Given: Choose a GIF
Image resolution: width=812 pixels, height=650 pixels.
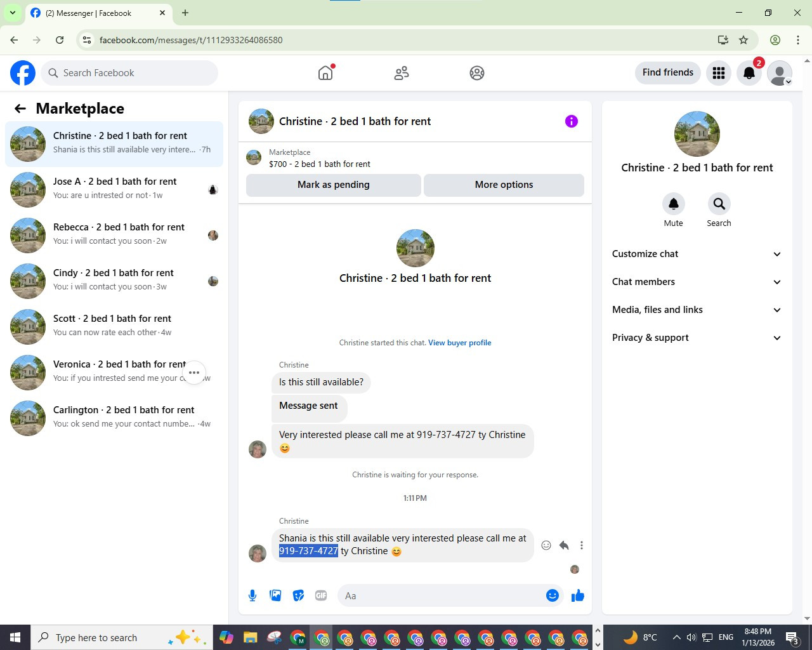Looking at the screenshot, I should (x=321, y=595).
